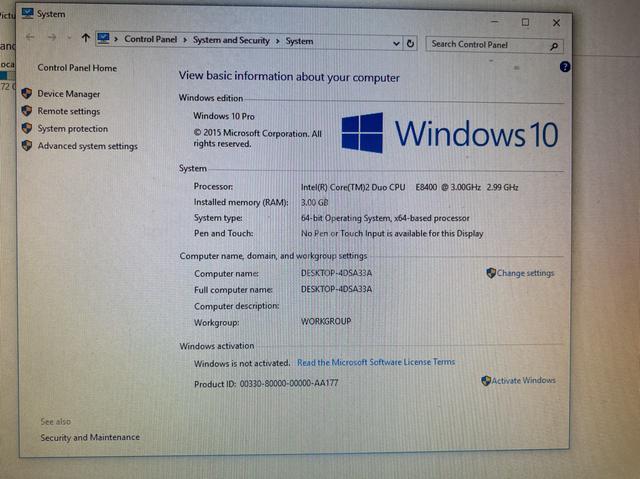Screen dimensions: 640x479
Task: Click the 3.00 GB installed memory value
Action: point(314,202)
